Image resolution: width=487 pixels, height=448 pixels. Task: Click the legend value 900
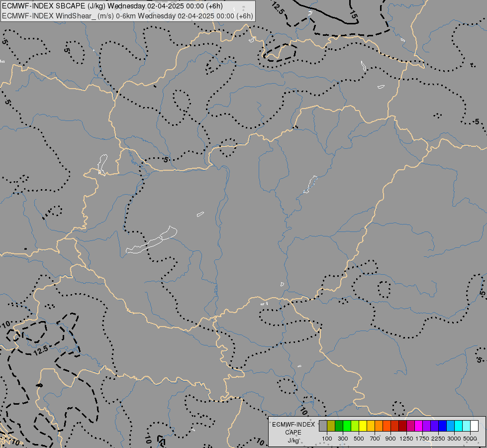coord(390,439)
